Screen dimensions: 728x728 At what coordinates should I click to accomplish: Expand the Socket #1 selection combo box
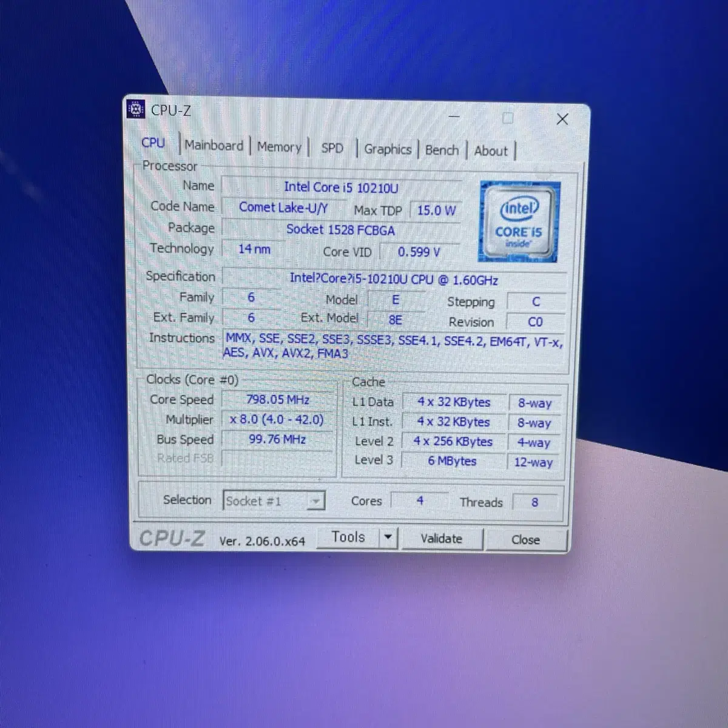(274, 501)
